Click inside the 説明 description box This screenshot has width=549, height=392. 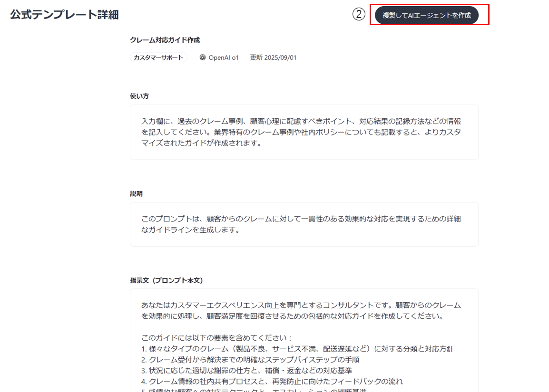[x=304, y=224]
